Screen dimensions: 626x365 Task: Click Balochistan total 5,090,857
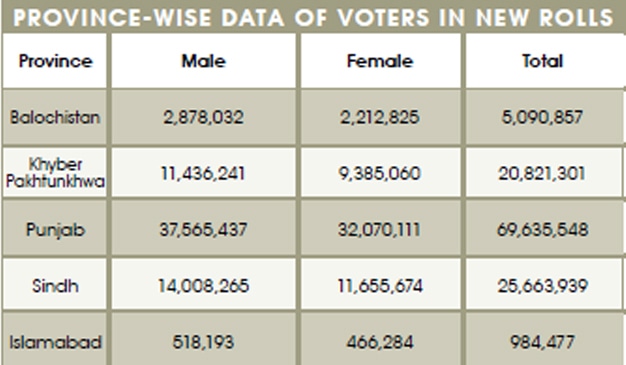coord(542,117)
